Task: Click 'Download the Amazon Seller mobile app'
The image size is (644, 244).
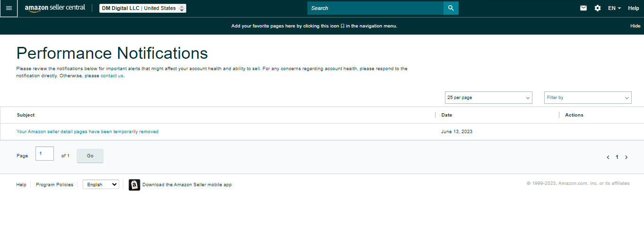Action: 187,185
